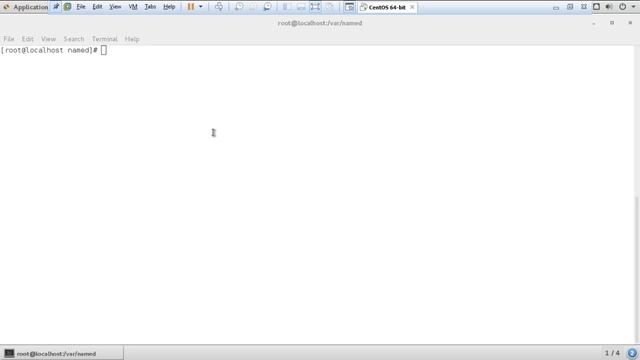Open the VMware Help menu
Screen dimensions: 640x360
click(x=169, y=7)
